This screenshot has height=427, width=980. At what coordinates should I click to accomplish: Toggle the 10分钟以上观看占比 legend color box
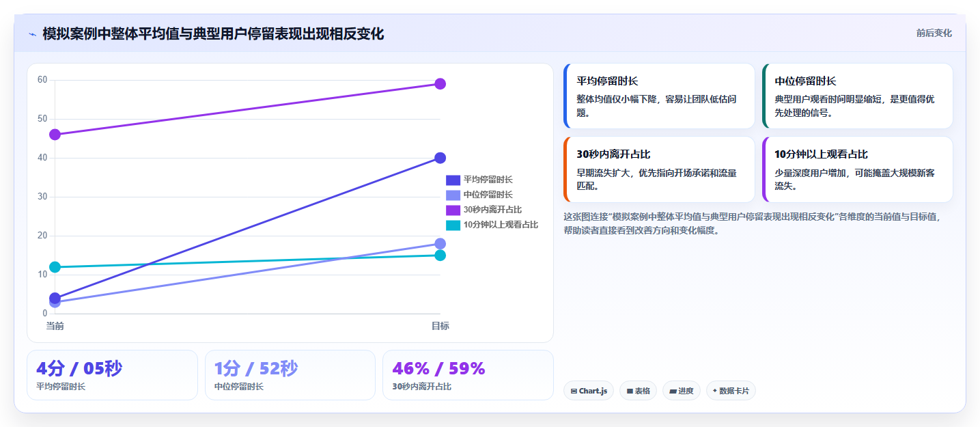pyautogui.click(x=453, y=225)
